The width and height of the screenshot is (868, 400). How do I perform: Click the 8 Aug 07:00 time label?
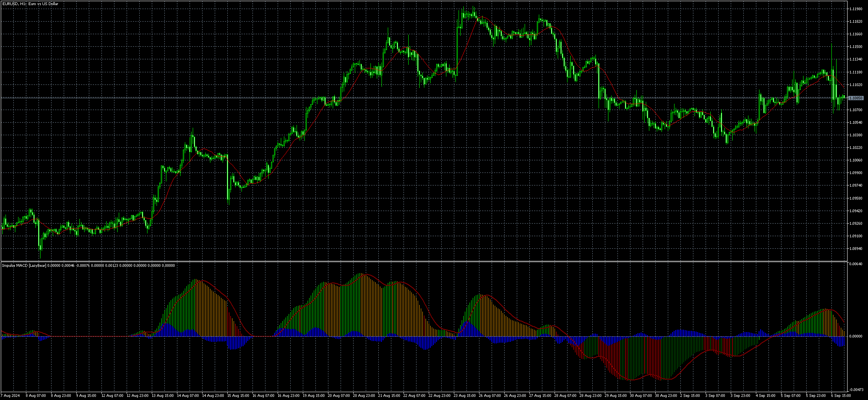tap(36, 396)
